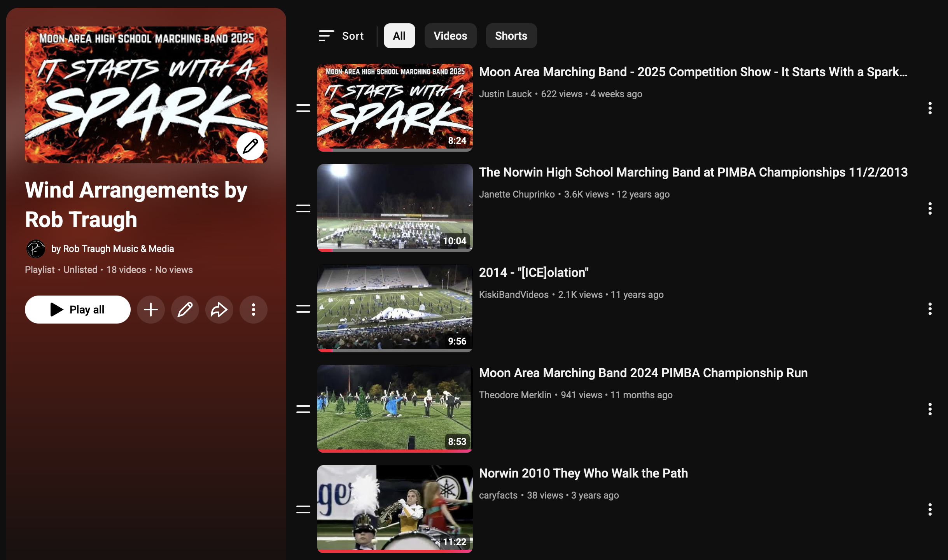The width and height of the screenshot is (948, 560).
Task: Click the edit playlist pencil icon
Action: (x=185, y=310)
